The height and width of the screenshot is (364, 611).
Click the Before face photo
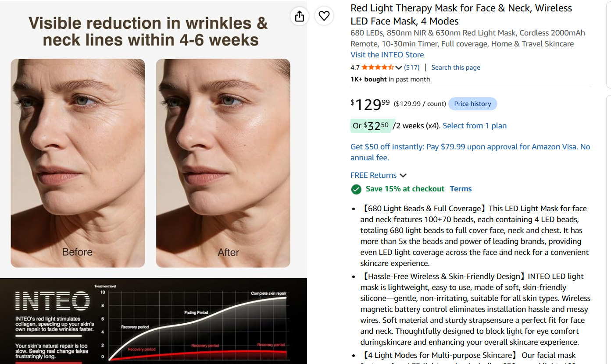pyautogui.click(x=78, y=163)
